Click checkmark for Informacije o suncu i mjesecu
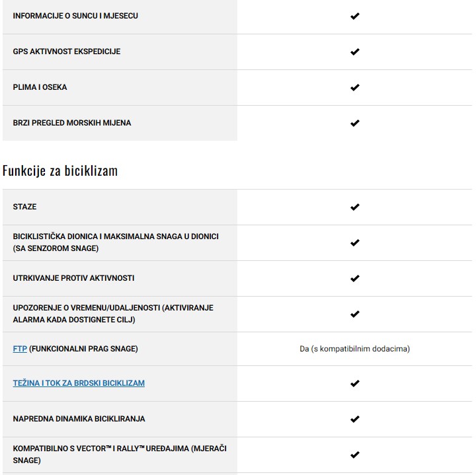 click(x=354, y=16)
